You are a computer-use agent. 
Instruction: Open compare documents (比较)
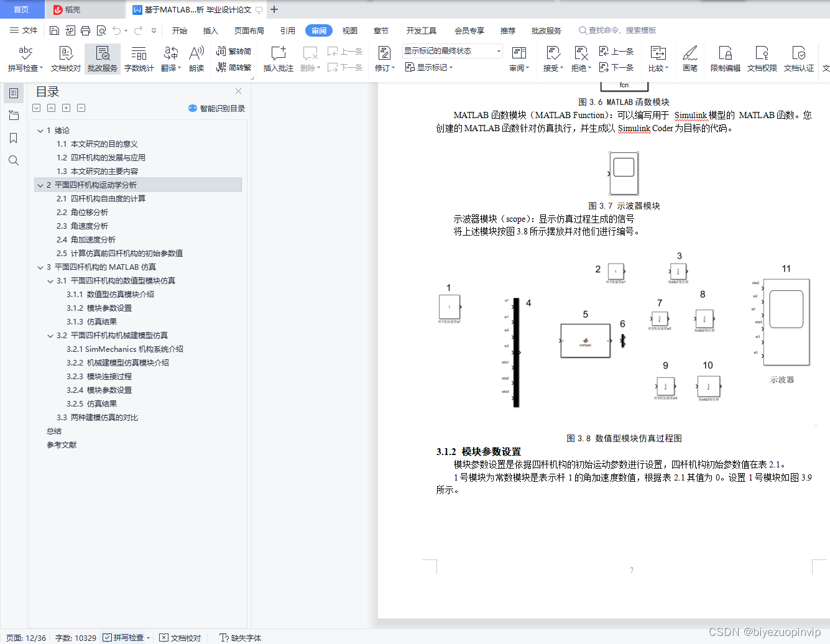coord(658,59)
